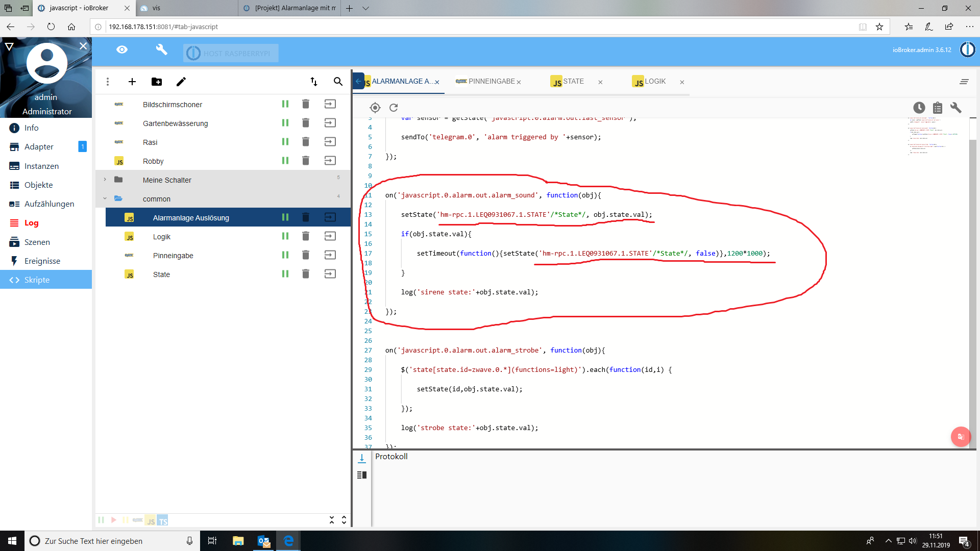Image resolution: width=980 pixels, height=551 pixels.
Task: Delete the Robby script with trash icon
Action: point(306,161)
